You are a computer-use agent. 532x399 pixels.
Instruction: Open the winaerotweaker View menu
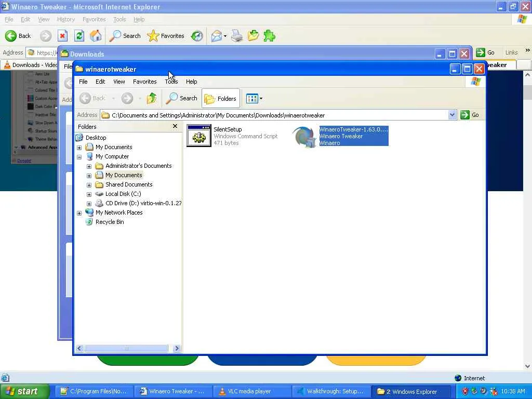click(x=119, y=82)
